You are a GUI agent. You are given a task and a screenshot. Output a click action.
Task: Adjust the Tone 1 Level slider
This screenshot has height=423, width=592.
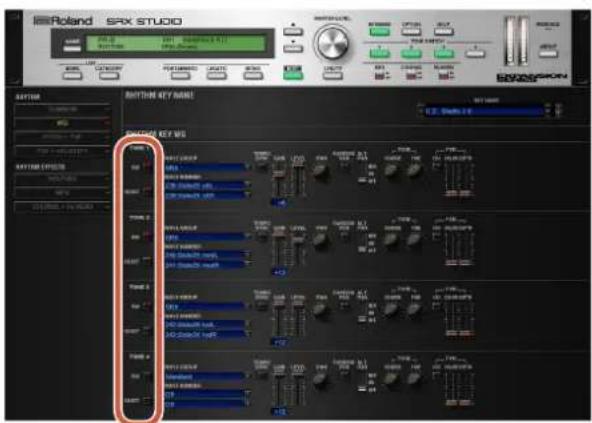[298, 179]
